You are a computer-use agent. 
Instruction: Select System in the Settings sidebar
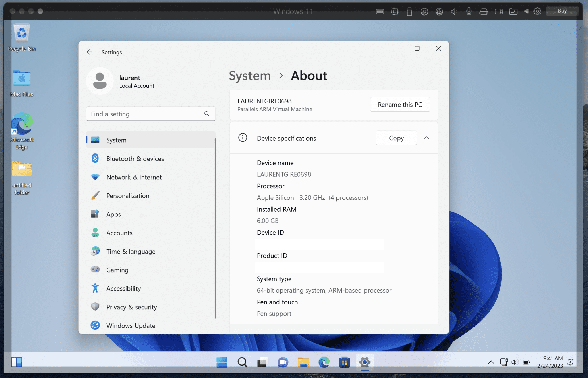(116, 140)
